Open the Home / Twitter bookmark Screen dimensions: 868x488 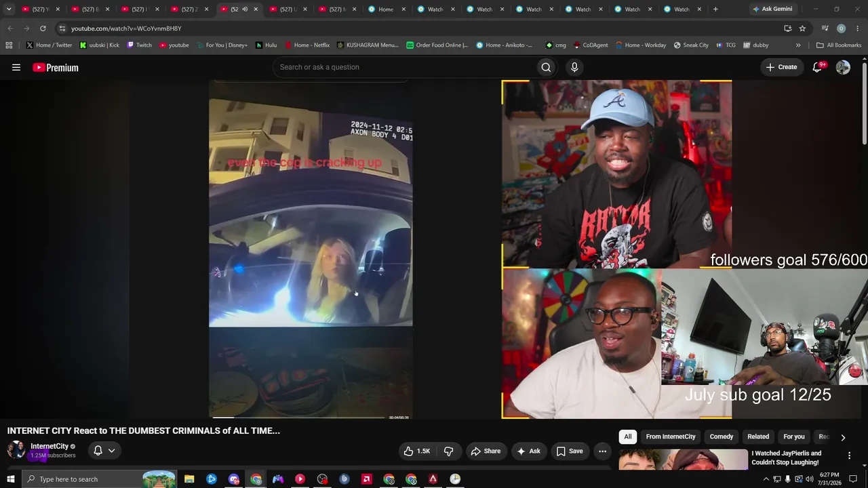(x=49, y=45)
